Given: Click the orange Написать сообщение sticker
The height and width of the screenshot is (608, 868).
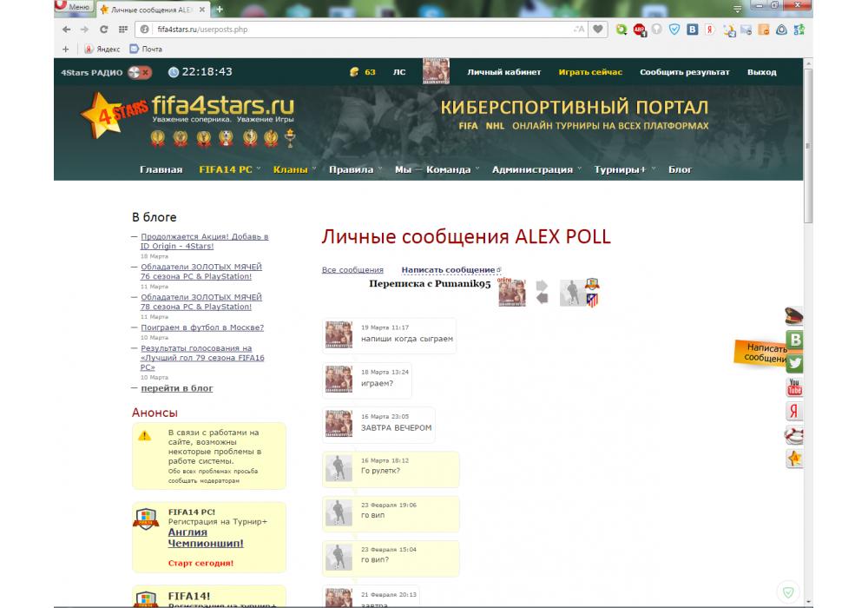Looking at the screenshot, I should pos(760,353).
